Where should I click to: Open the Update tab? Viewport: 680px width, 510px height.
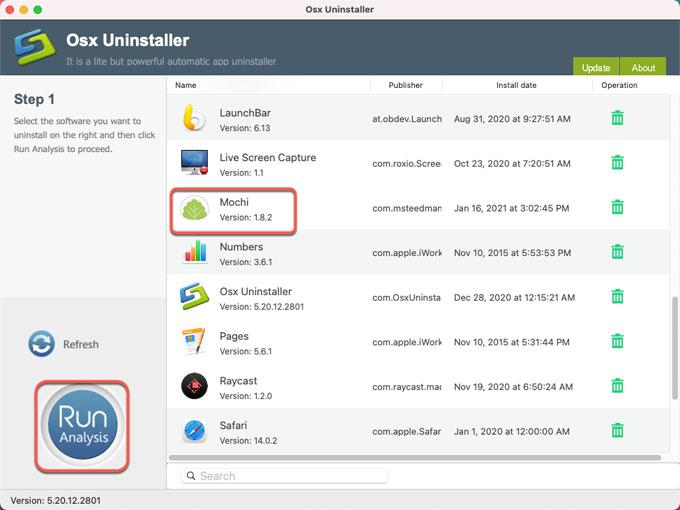(596, 68)
